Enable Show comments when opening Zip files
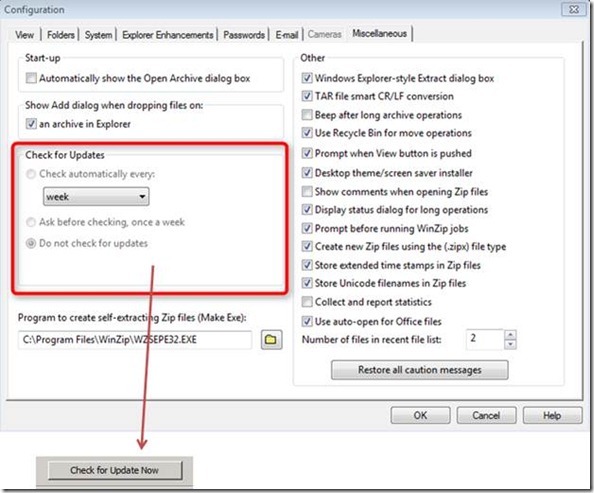The width and height of the screenshot is (594, 493). point(307,191)
